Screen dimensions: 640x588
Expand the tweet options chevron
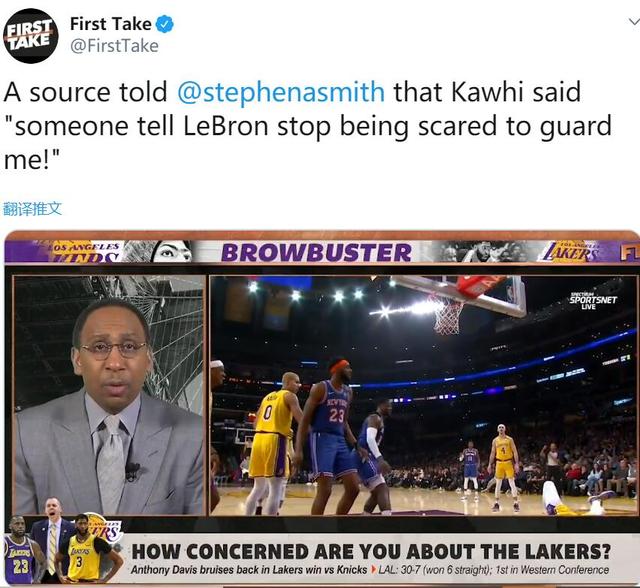[x=634, y=22]
